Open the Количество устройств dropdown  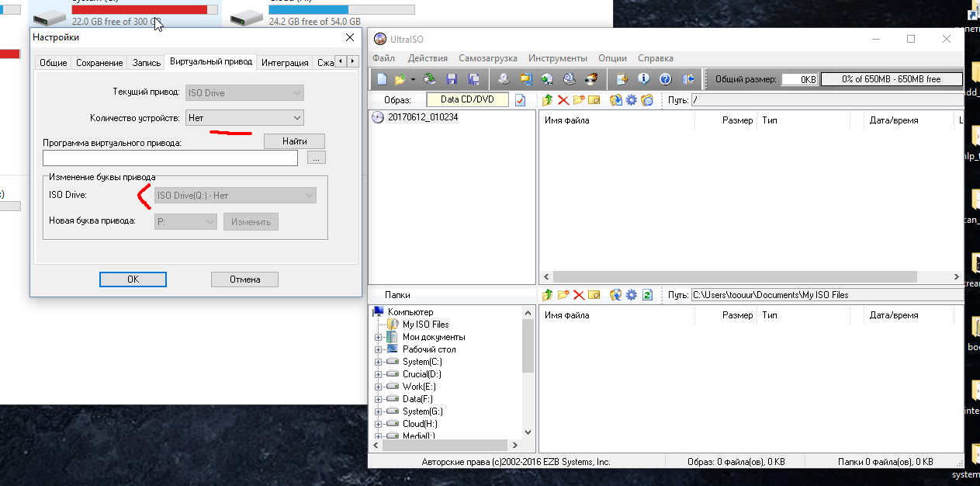click(244, 117)
